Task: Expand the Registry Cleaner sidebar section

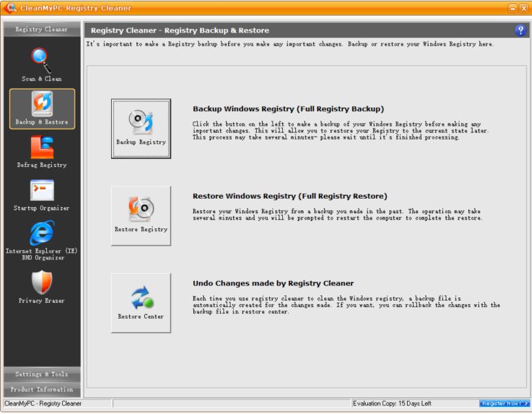Action: pos(42,29)
